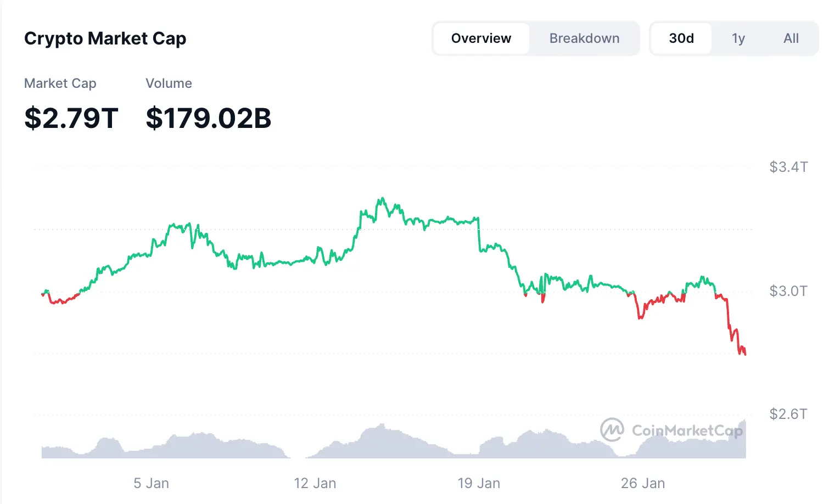Click the 5 Jan date marker
This screenshot has width=829, height=504.
click(x=152, y=484)
